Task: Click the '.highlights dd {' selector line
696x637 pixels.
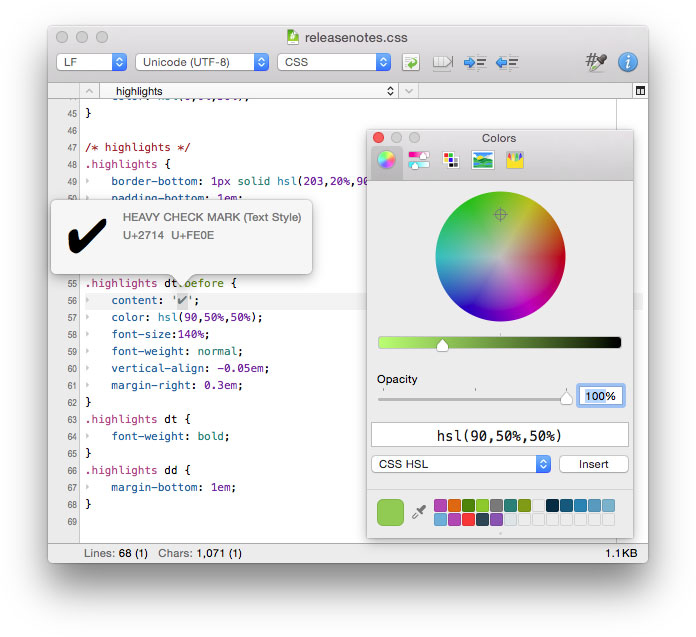Action: [x=138, y=471]
